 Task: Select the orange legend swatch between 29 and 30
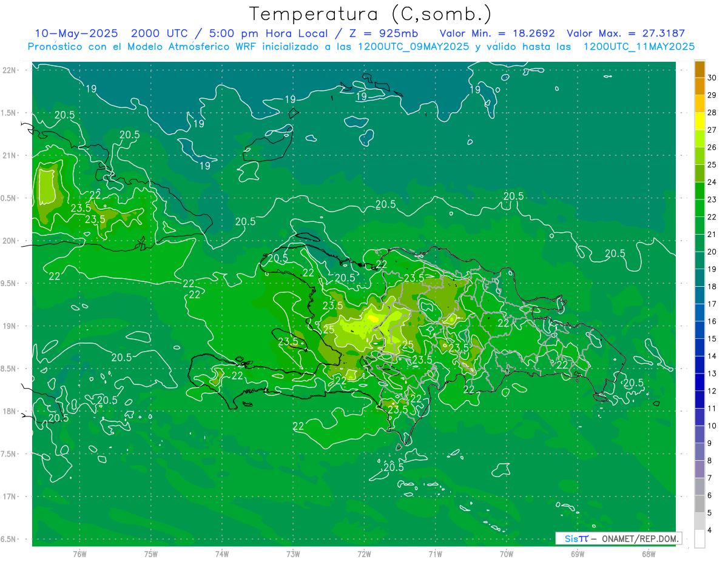[x=699, y=86]
